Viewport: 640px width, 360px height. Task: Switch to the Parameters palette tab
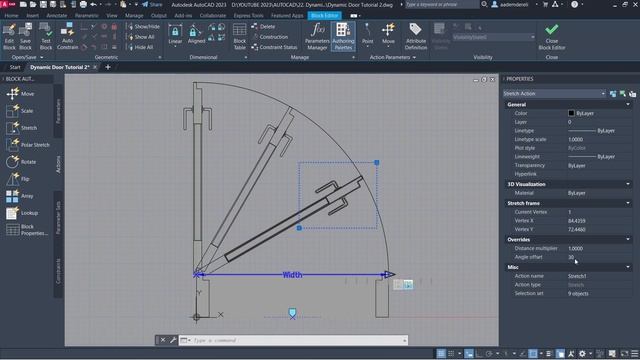58,111
